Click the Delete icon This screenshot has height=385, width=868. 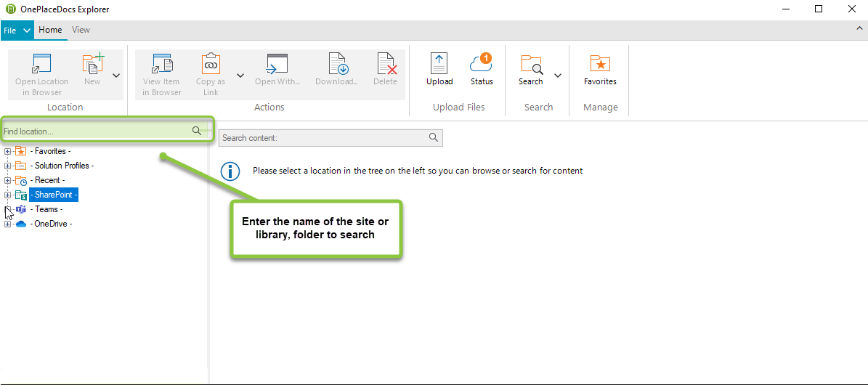coord(386,64)
